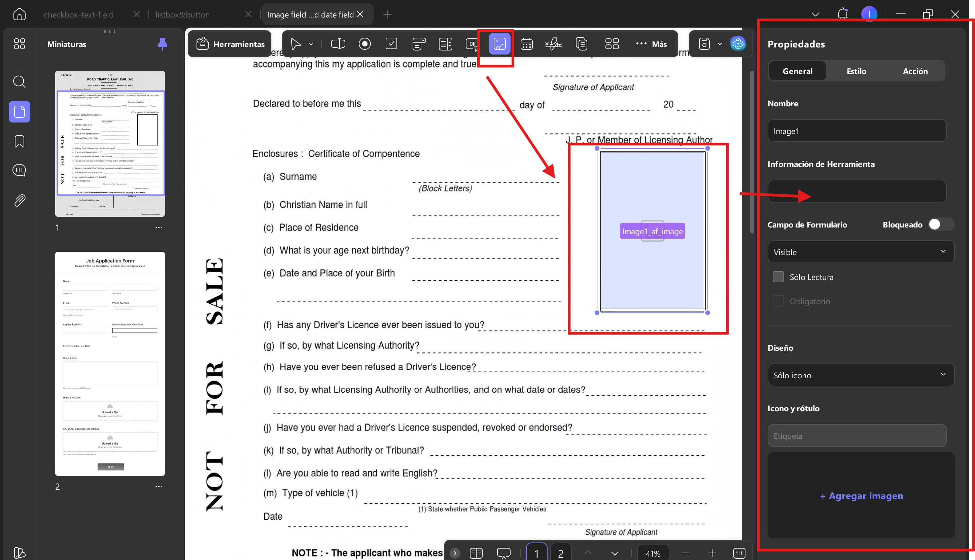Open the attachments panel in the sidebar
Viewport: 975px width, 560px height.
[x=19, y=200]
